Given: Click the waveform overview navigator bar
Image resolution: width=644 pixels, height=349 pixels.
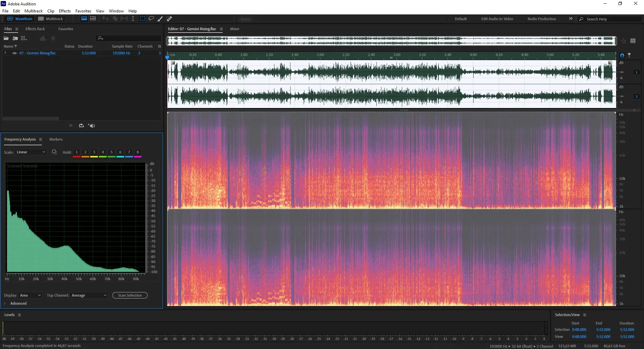Looking at the screenshot, I should 392,41.
